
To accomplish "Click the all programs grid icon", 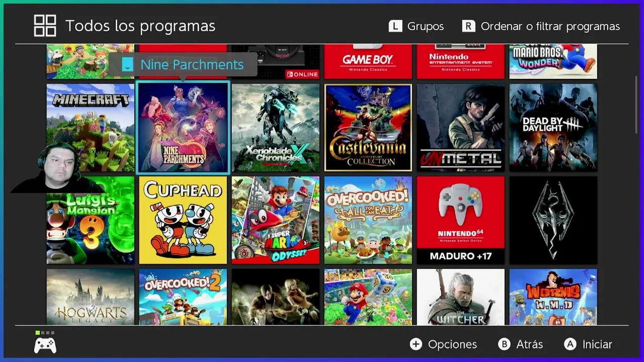I will pyautogui.click(x=45, y=26).
